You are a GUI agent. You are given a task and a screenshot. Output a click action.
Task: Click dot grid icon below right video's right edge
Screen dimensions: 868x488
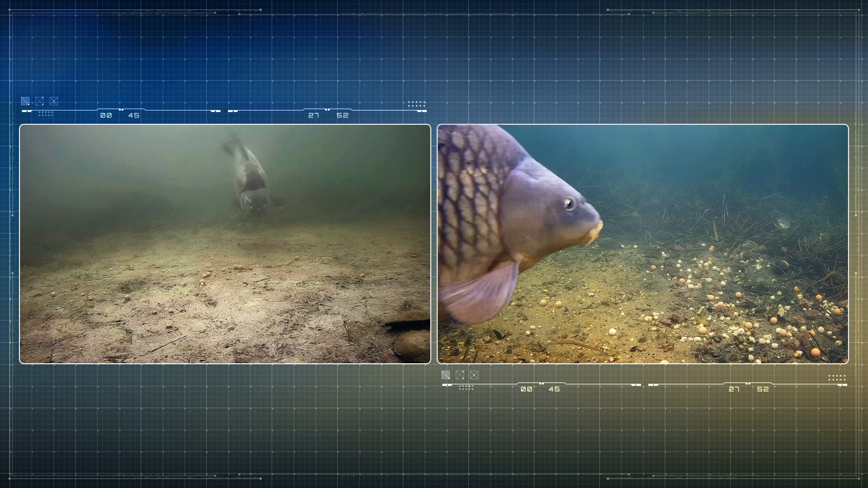837,378
